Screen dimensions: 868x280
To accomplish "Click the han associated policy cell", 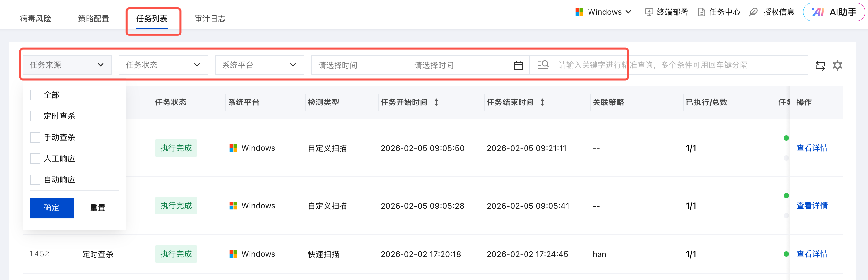I will pyautogui.click(x=599, y=254).
